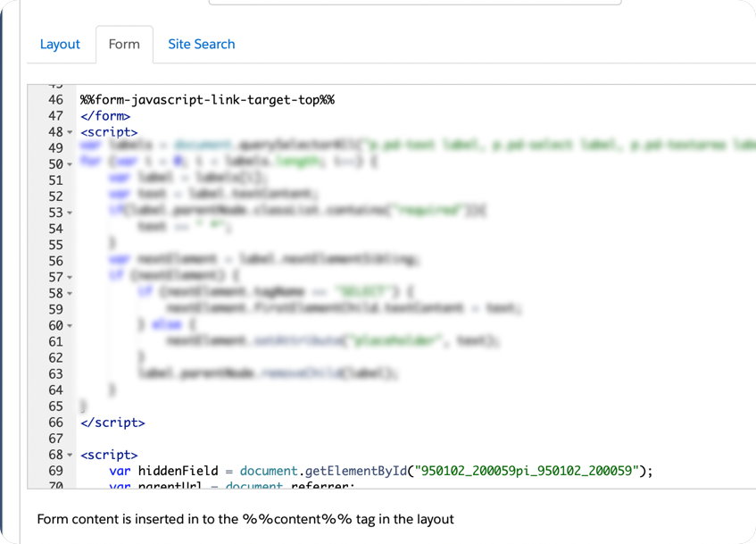Collapse code fold at line 60
Viewport: 756px width, 544px height.
70,326
